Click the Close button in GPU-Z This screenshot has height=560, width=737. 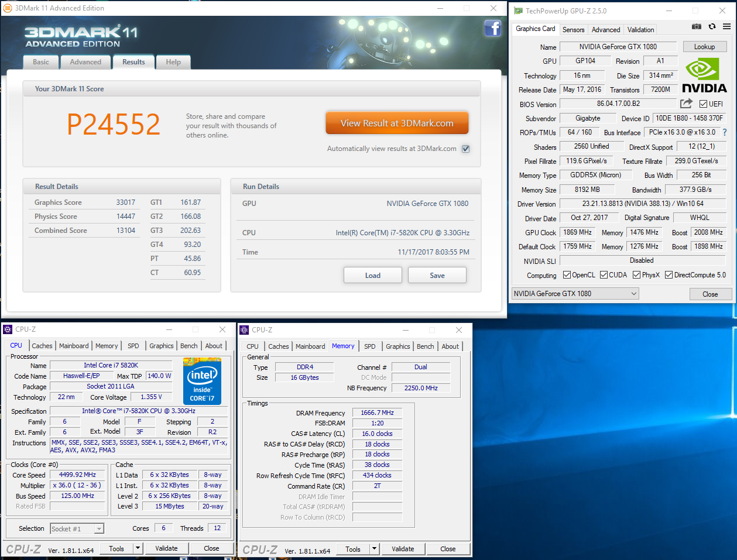tap(710, 294)
